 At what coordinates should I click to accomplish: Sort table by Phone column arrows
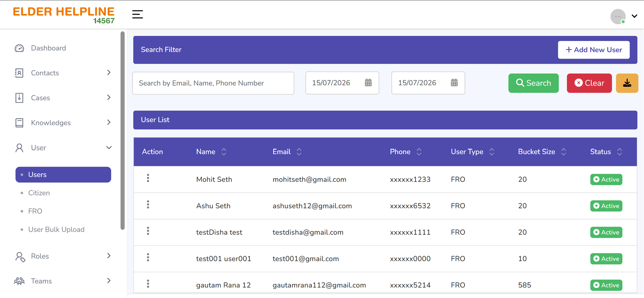pyautogui.click(x=419, y=152)
